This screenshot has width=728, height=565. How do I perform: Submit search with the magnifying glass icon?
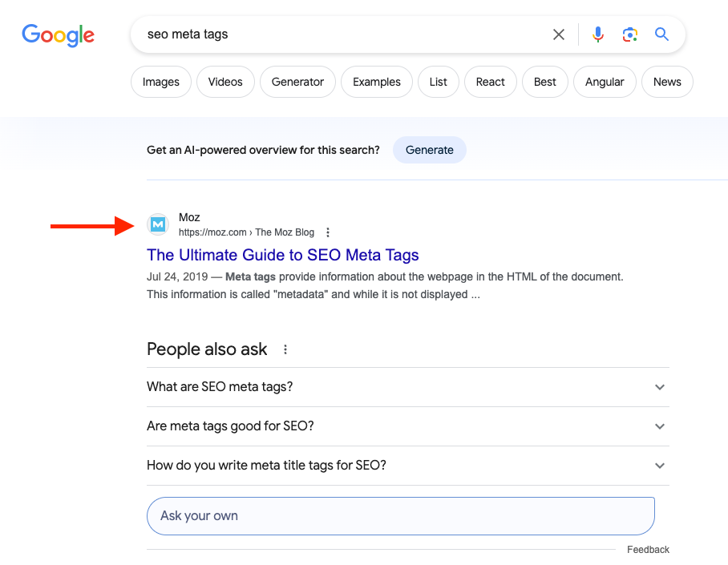[x=661, y=34]
